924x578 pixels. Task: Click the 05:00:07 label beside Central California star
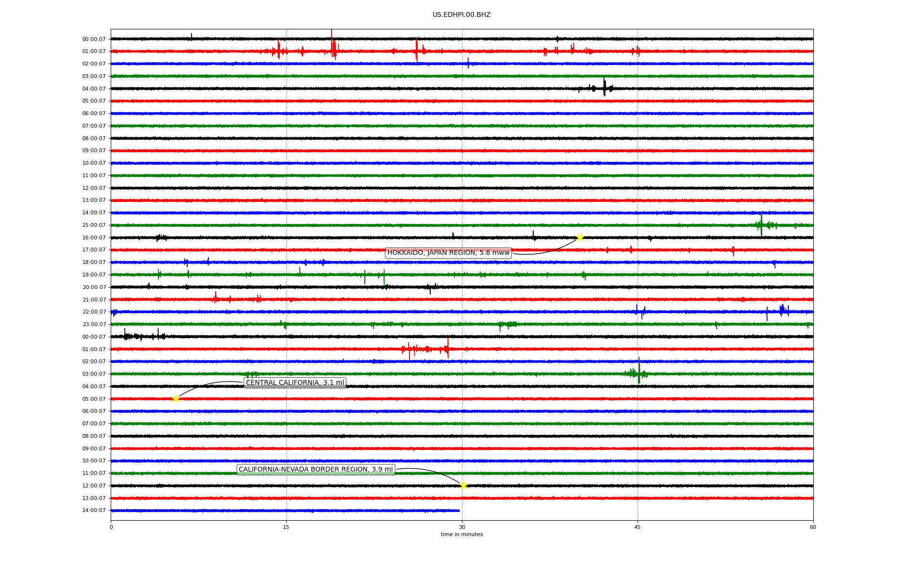click(94, 399)
